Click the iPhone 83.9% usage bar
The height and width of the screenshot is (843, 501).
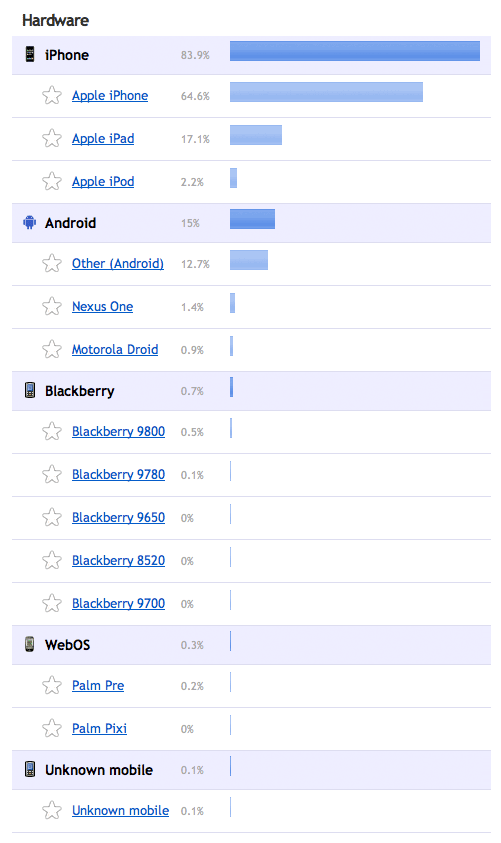pyautogui.click(x=355, y=51)
